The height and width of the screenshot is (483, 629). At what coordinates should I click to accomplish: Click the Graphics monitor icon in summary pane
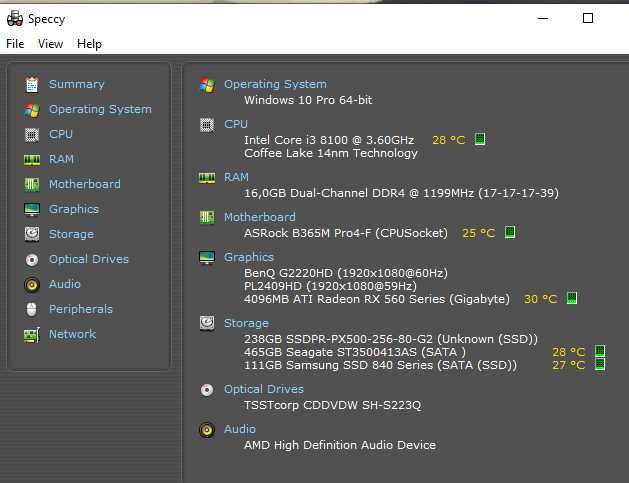(x=207, y=258)
